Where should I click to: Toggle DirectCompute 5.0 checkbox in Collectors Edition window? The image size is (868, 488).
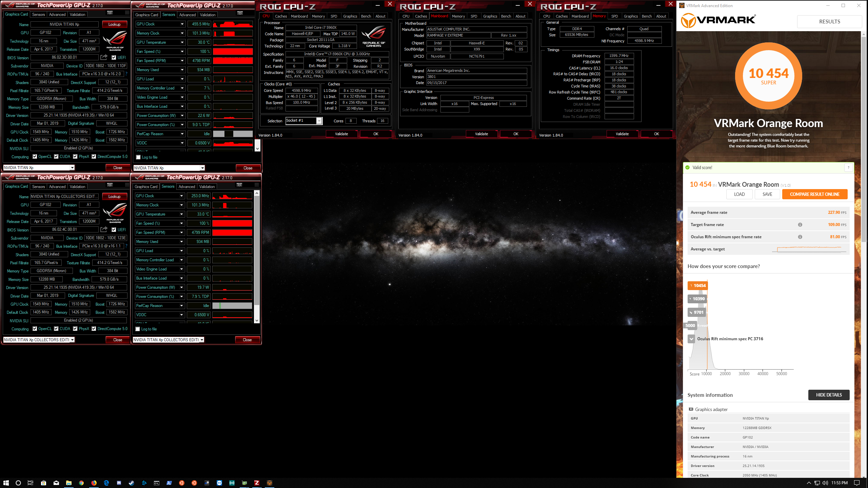94,329
